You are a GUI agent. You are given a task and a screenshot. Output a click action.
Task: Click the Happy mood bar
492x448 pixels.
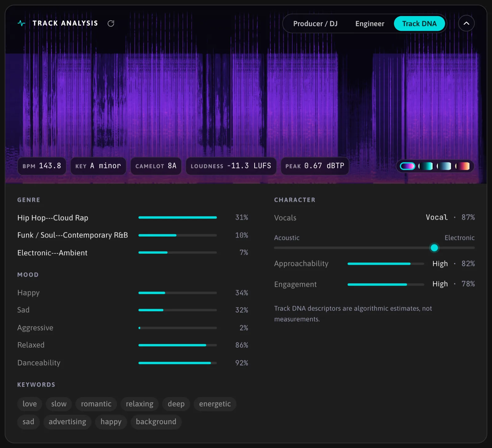pyautogui.click(x=177, y=293)
